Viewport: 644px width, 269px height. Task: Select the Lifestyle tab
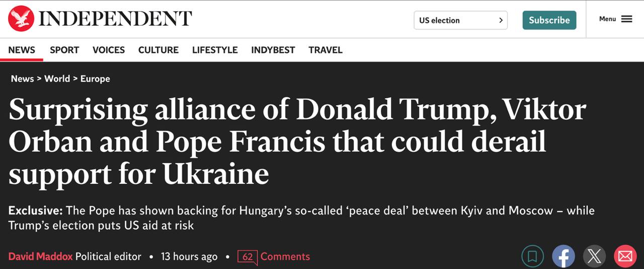pos(215,50)
